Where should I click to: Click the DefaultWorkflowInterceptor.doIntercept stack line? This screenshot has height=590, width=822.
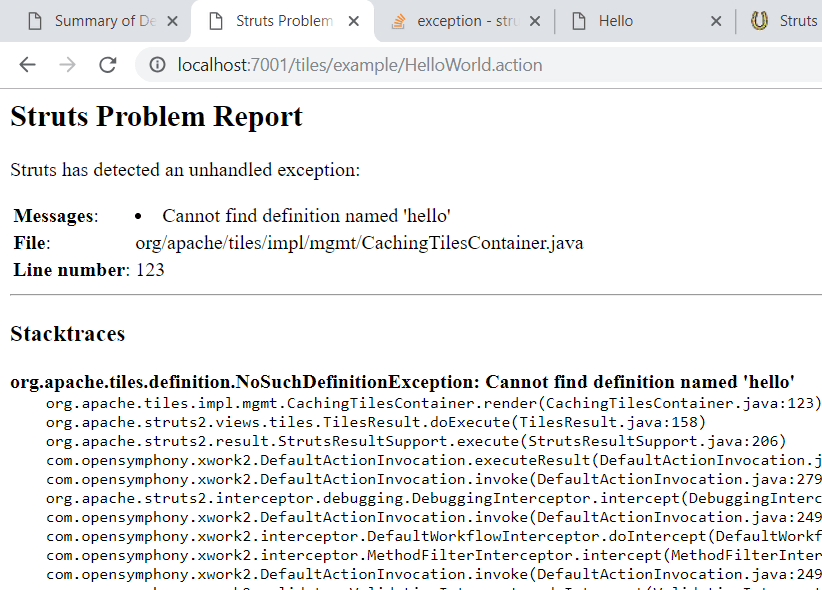(434, 537)
